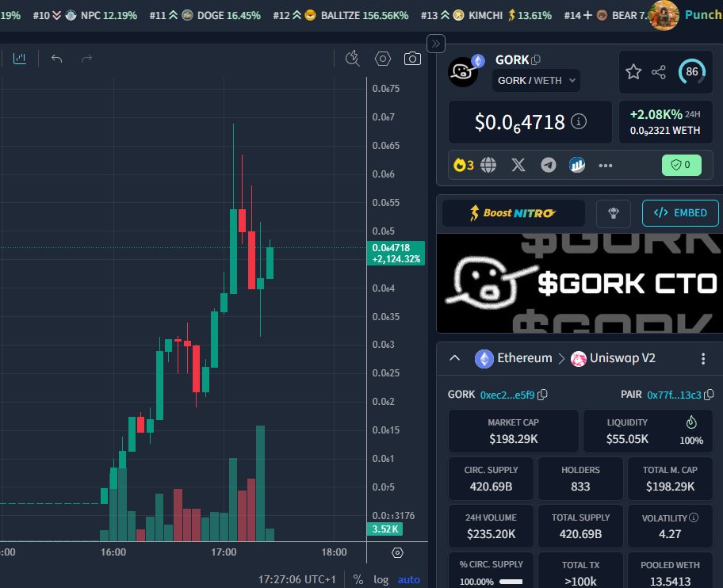Image resolution: width=723 pixels, height=588 pixels.
Task: Toggle log scale on chart
Action: coord(381,580)
